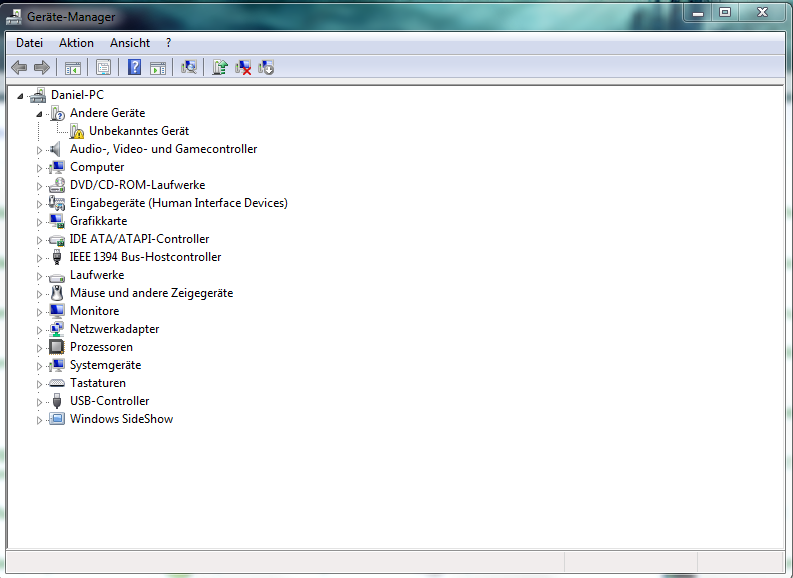Open the Aktion menu
The width and height of the screenshot is (793, 578).
(x=76, y=43)
